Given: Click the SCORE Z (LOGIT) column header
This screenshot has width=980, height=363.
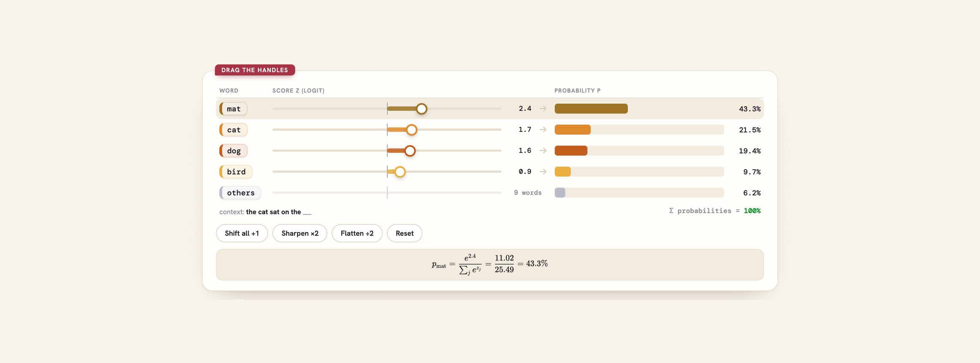Looking at the screenshot, I should coord(298,91).
